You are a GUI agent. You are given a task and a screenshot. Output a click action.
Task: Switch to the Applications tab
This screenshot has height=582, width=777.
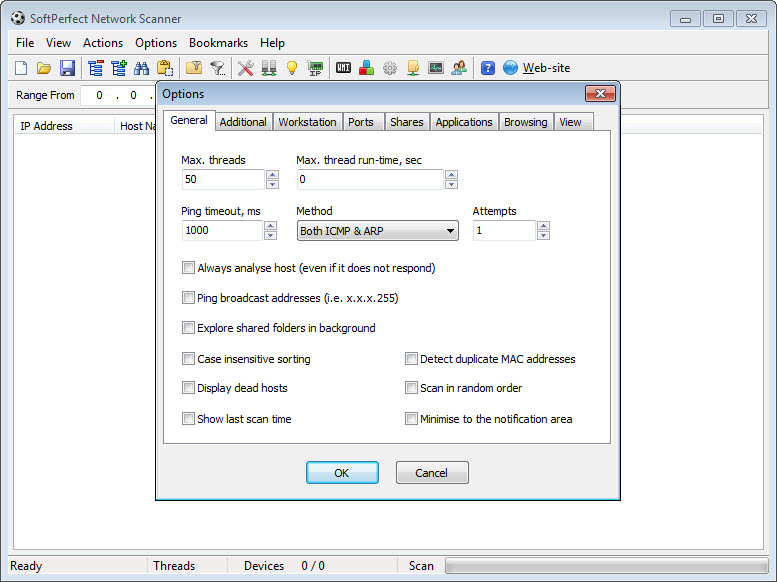point(464,122)
